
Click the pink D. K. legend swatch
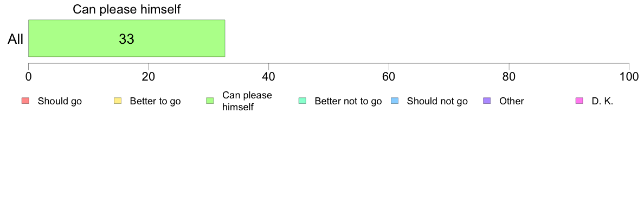coord(579,101)
